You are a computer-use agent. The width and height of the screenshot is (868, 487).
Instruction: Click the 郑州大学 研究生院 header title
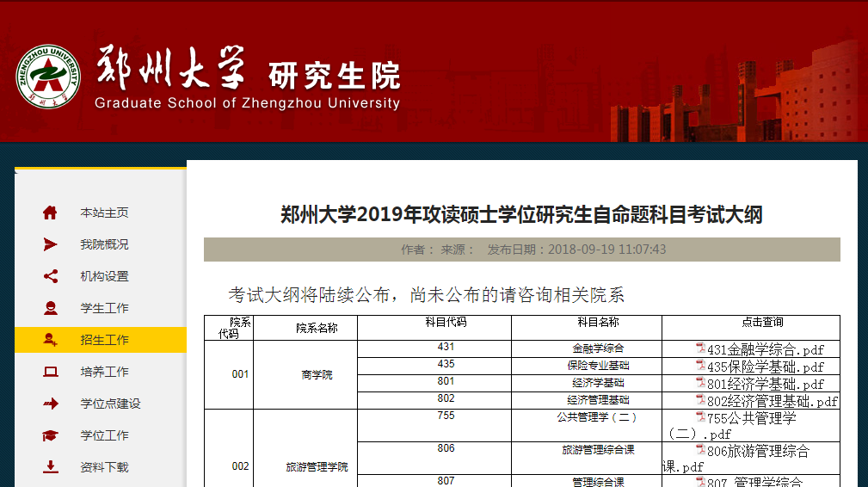coord(248,76)
